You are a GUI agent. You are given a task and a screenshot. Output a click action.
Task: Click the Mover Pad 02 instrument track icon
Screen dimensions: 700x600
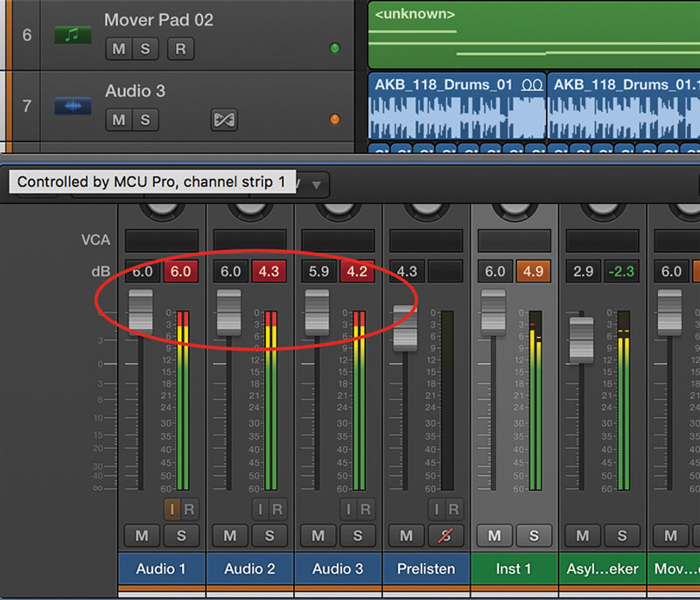point(73,35)
